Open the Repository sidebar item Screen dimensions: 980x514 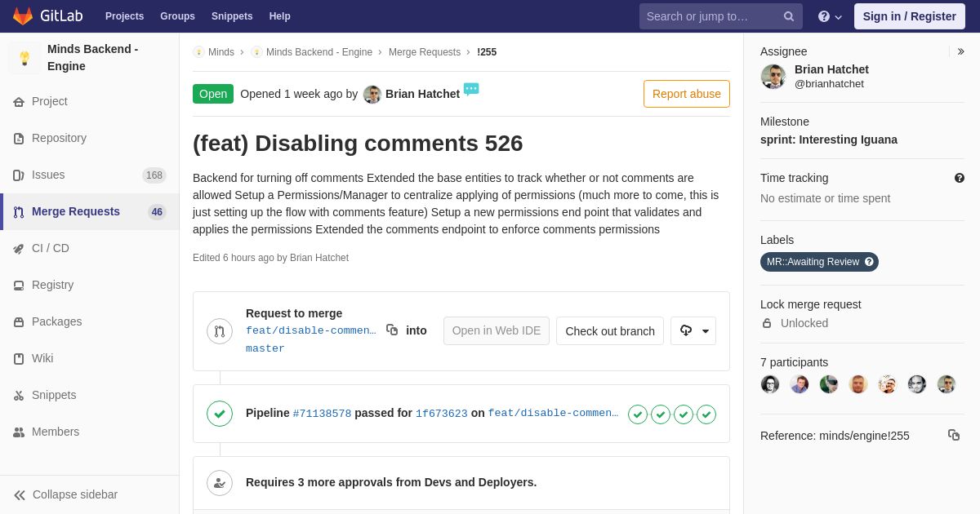[x=90, y=138]
